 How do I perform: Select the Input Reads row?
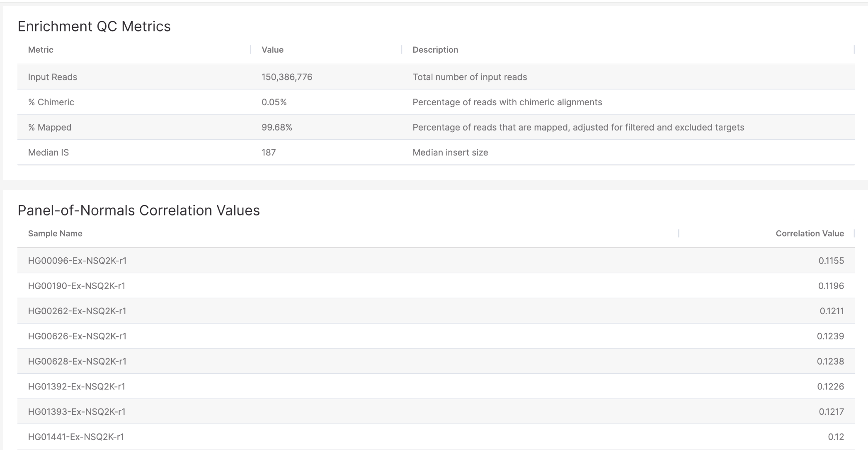[53, 77]
